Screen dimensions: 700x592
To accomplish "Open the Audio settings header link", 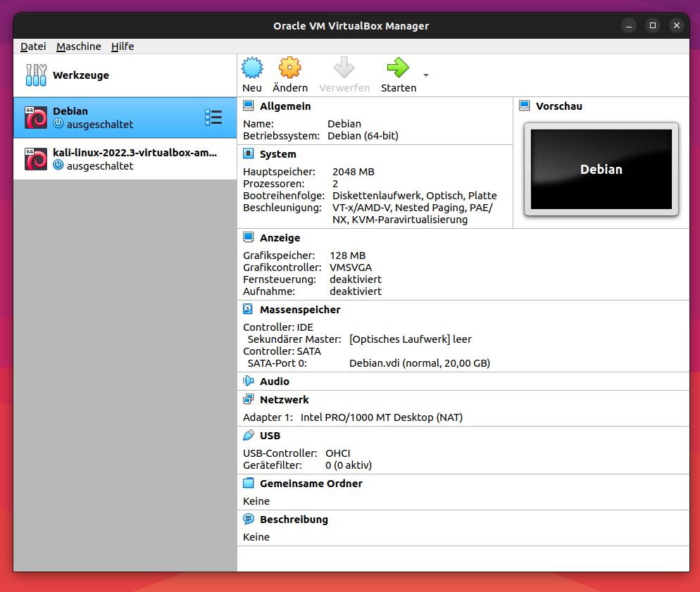I will coord(275,382).
